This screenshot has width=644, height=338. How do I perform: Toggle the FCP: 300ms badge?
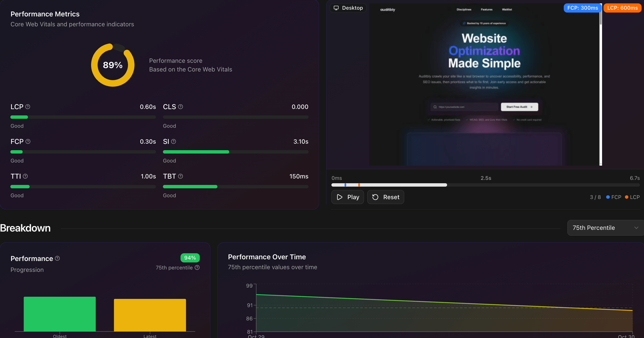tap(583, 8)
